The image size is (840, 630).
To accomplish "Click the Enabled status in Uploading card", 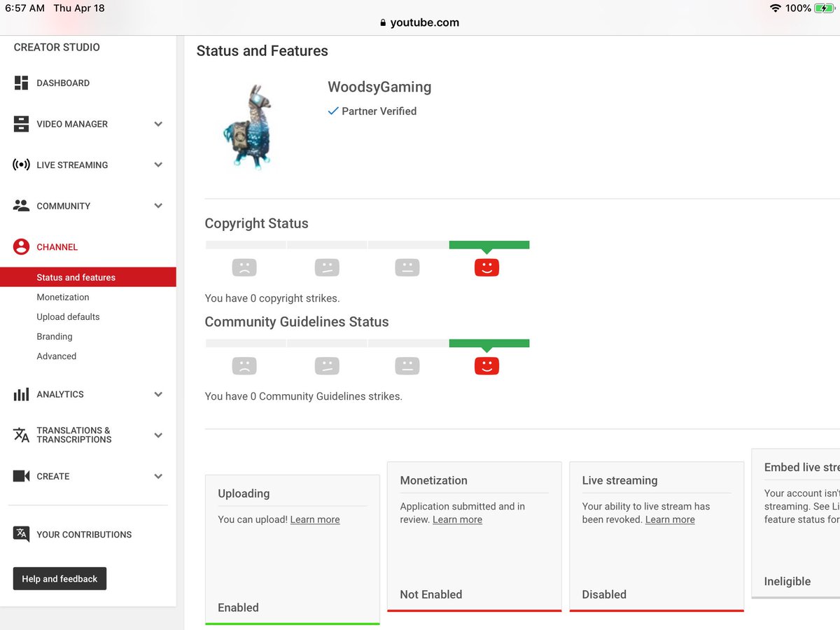I will click(x=238, y=608).
